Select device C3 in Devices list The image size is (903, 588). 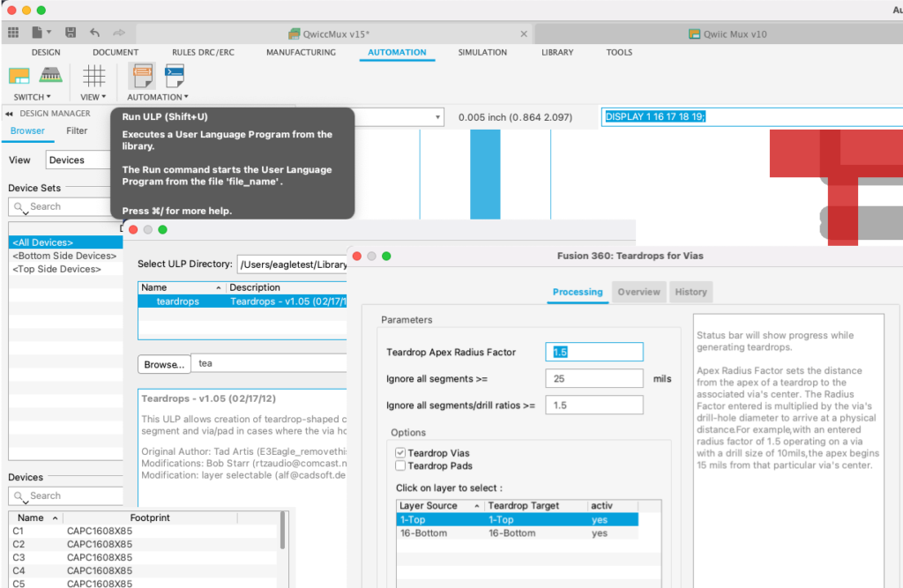click(x=144, y=557)
